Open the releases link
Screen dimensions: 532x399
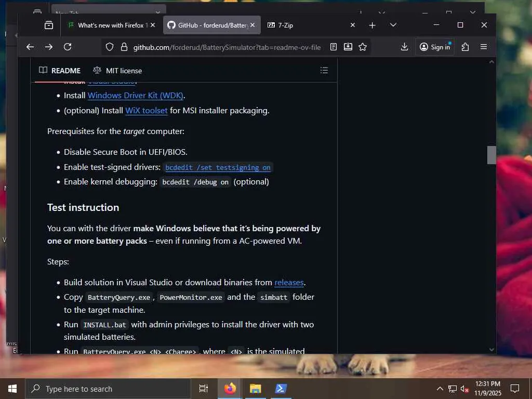[289, 283]
